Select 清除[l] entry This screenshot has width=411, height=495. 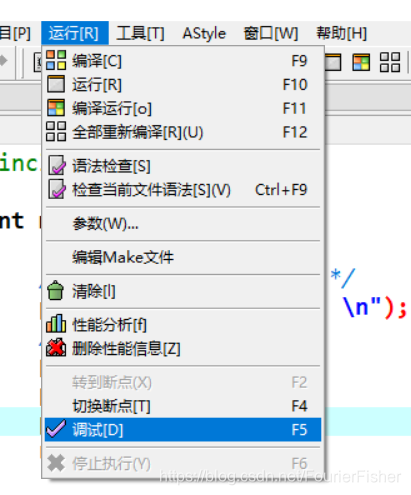tap(183, 291)
